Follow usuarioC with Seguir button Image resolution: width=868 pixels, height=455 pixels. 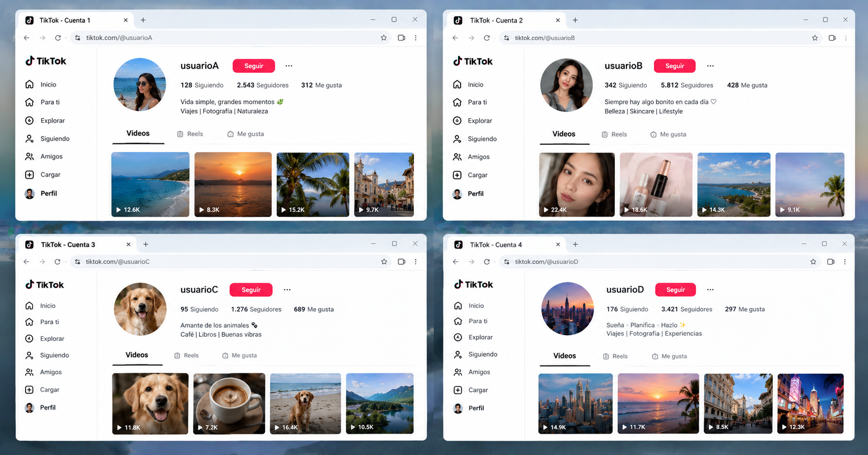coord(251,290)
